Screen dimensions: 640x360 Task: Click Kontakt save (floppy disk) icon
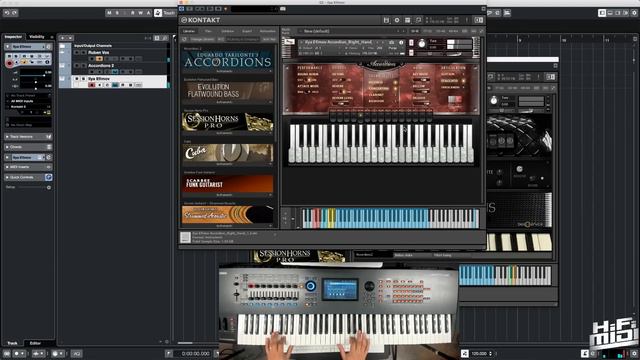pos(386,20)
